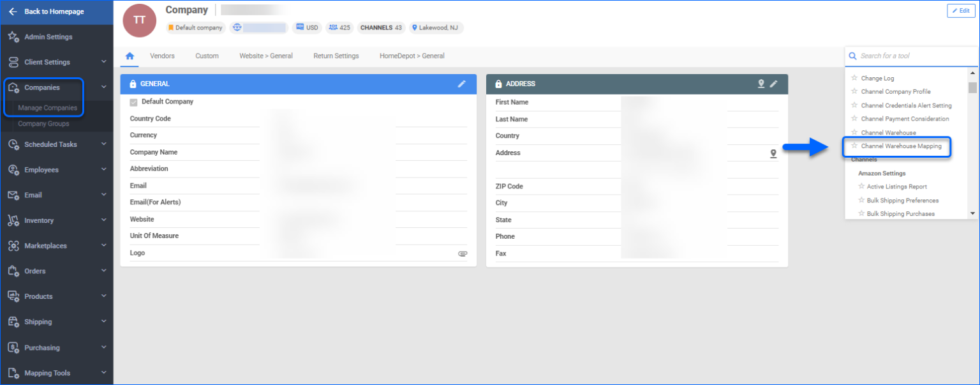Click the search magnifier in the tool search box
The image size is (980, 385).
[853, 56]
